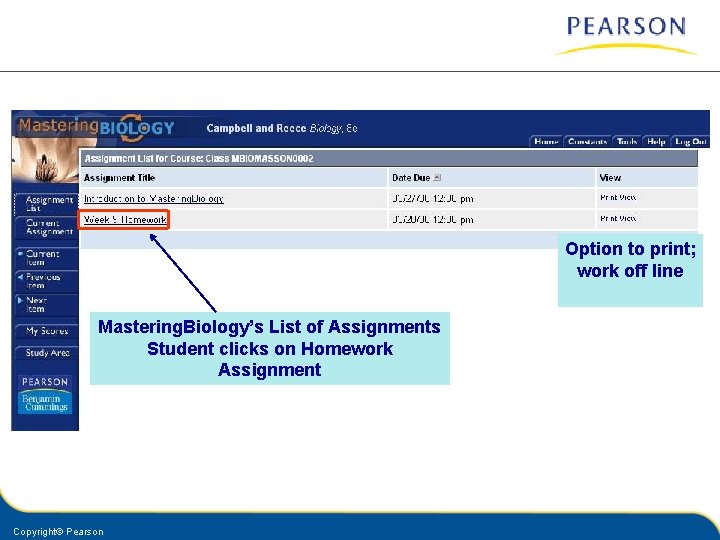
Task: Click the flower thumbnail image in sidebar
Action: [45, 162]
